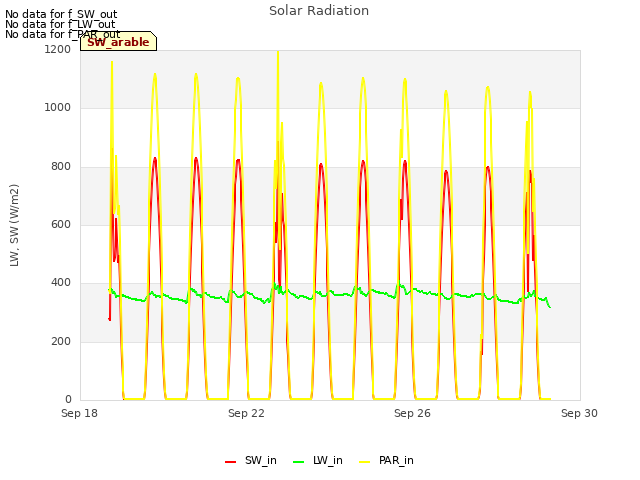Toggle the SW_in legend entry

click(x=251, y=460)
